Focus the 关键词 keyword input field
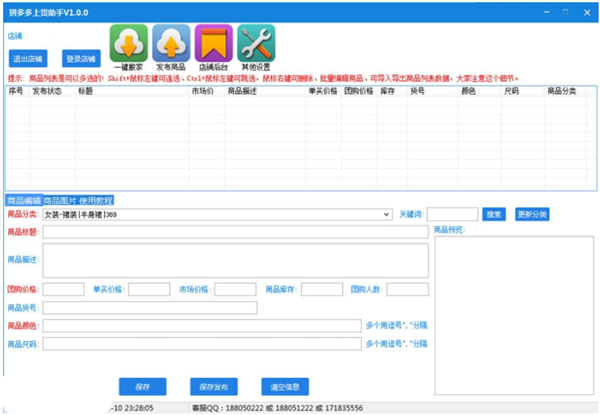 click(452, 214)
